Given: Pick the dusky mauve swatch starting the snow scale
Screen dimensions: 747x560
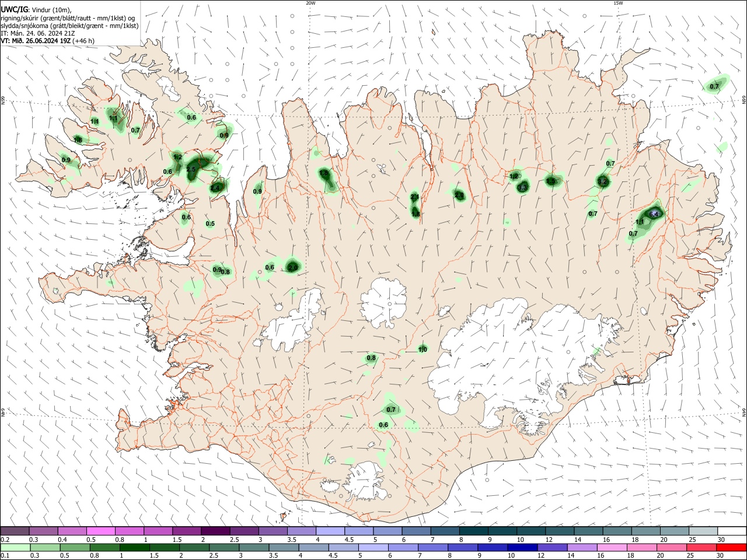Looking at the screenshot, I should (15, 531).
